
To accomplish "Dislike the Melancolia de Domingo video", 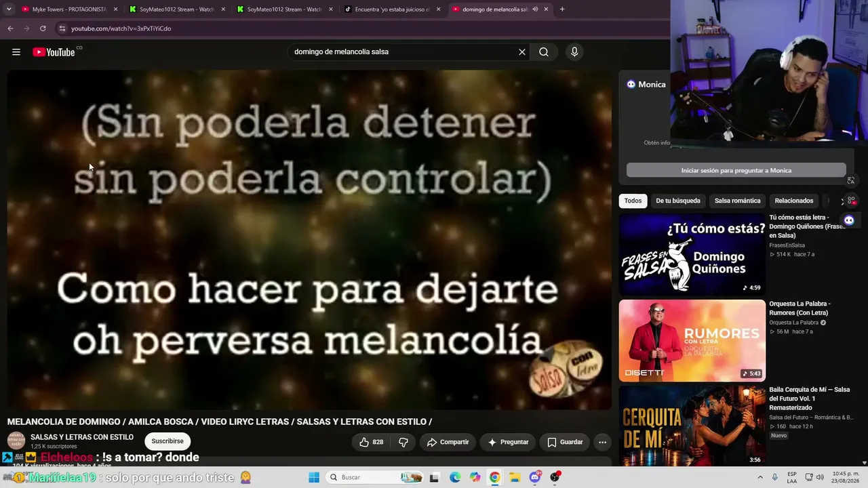I will coord(403,442).
